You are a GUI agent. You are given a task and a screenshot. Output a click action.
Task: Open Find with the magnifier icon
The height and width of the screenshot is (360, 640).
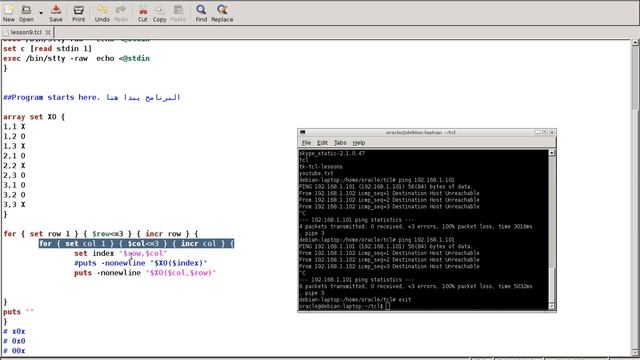(201, 13)
